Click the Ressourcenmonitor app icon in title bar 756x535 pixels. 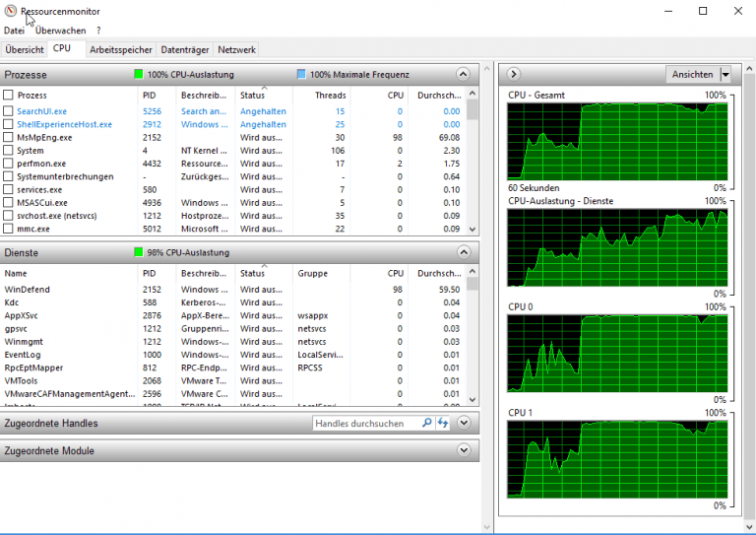click(x=10, y=11)
